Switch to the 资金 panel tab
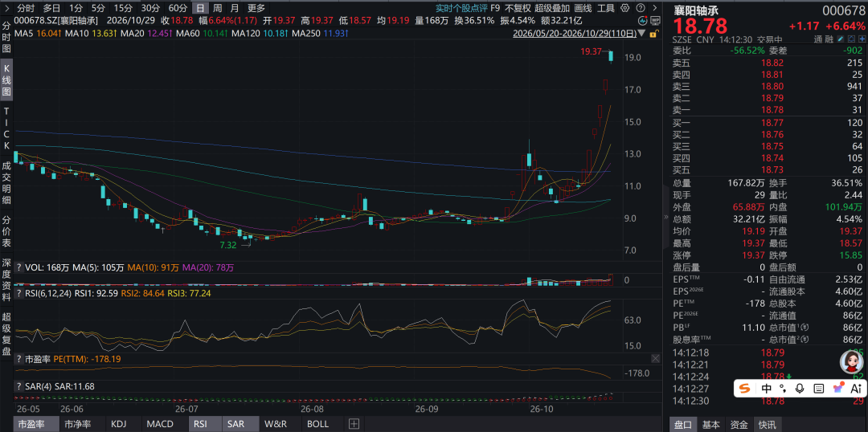Screen dimensions: 868x432 pos(739,424)
